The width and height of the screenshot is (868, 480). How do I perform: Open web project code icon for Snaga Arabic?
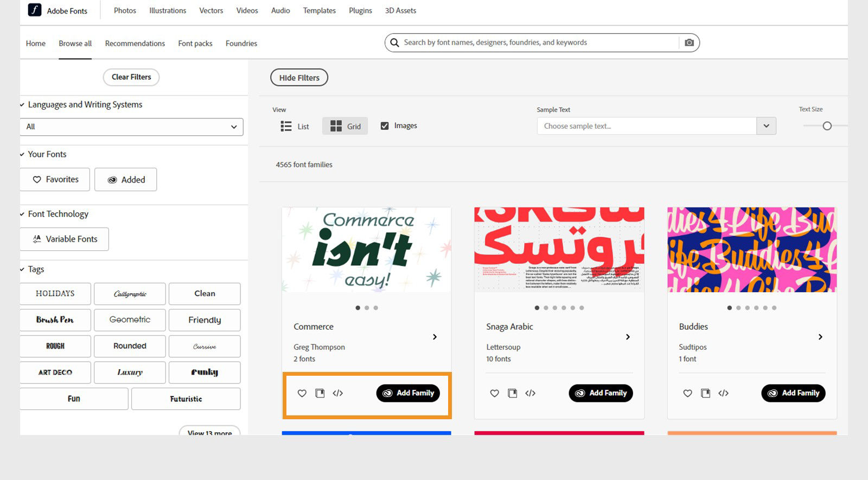coord(531,393)
